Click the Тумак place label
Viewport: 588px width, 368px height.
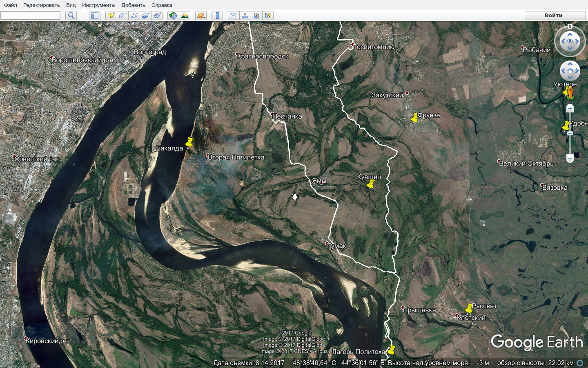[x=336, y=246]
